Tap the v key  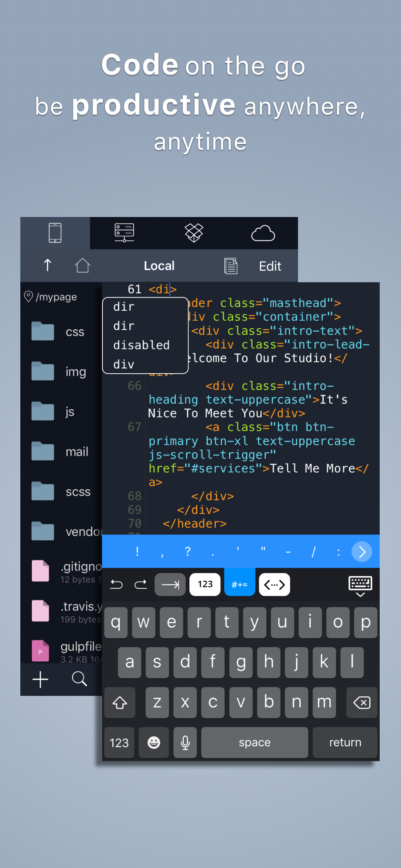(241, 703)
